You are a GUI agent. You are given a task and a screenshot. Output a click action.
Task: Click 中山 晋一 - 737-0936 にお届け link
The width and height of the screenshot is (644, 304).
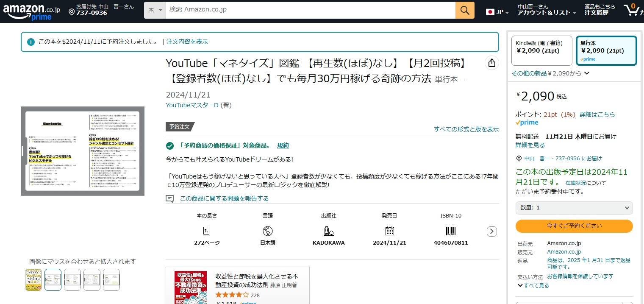click(563, 159)
